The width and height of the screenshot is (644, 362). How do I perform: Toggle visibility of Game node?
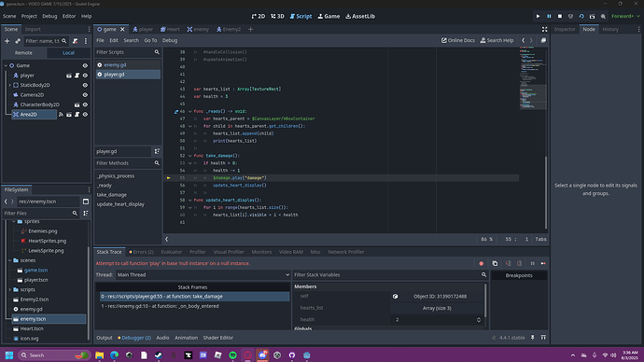[x=85, y=65]
